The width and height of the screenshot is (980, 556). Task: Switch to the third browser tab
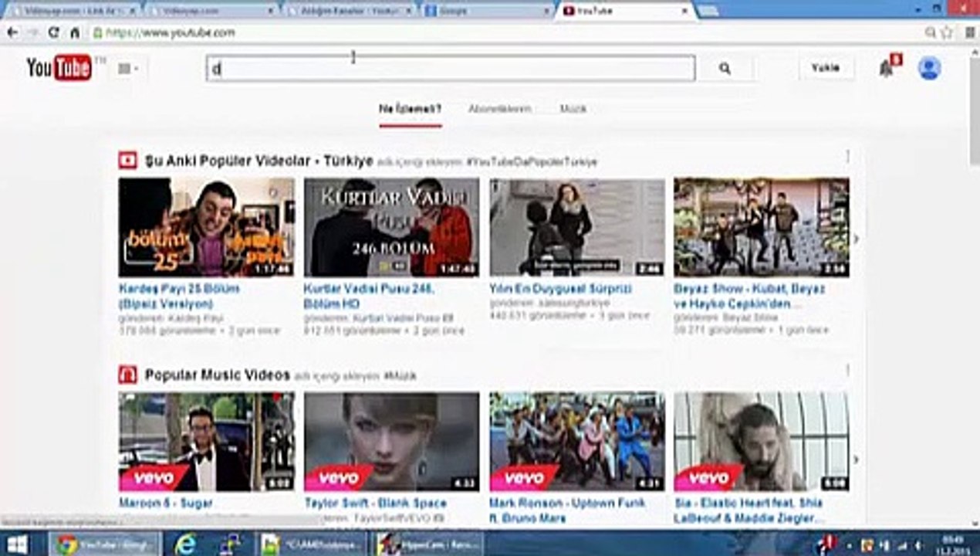pos(349,11)
